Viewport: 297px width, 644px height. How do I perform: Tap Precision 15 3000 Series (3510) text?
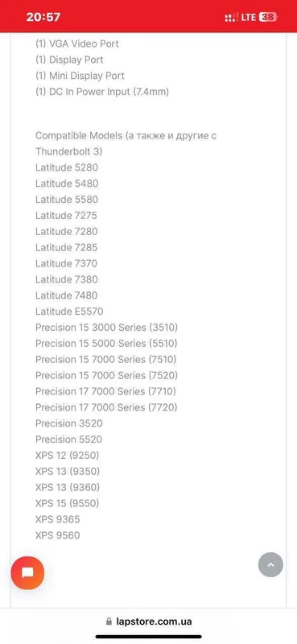pos(106,328)
